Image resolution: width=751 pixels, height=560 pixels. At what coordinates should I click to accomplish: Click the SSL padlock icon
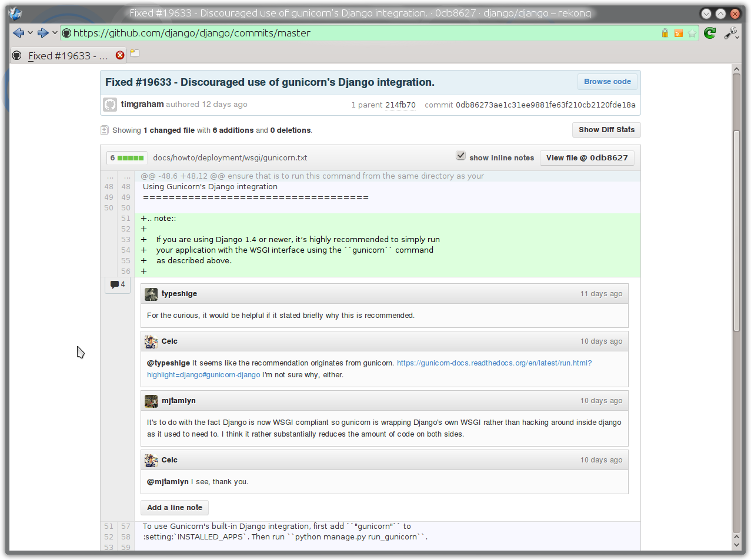tap(665, 33)
